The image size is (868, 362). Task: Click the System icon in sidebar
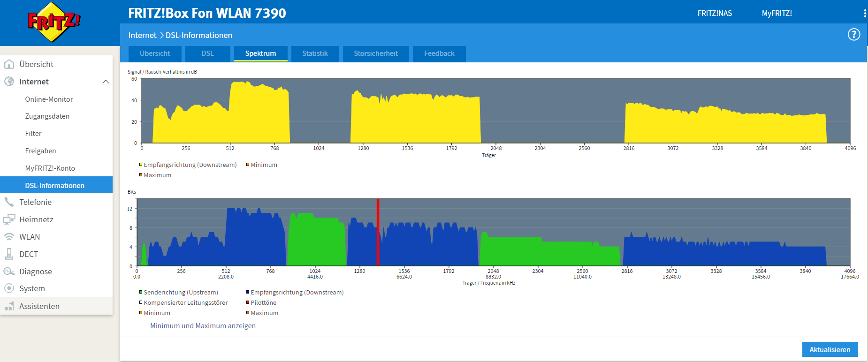(9, 288)
